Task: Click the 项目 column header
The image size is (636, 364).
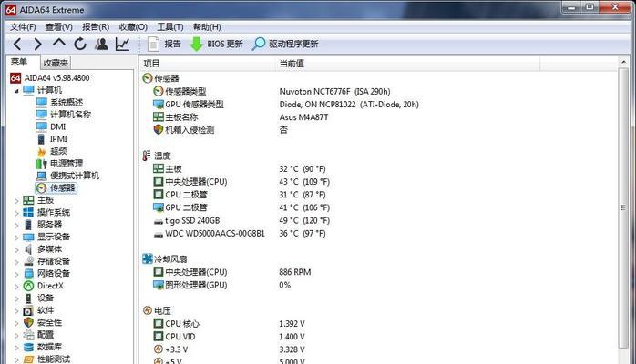Action: (207, 63)
